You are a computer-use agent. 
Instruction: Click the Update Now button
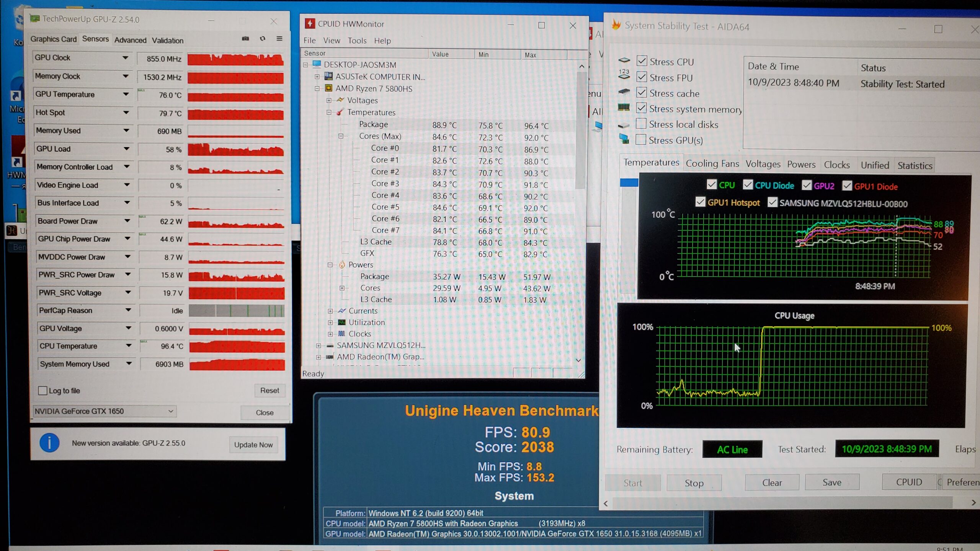[253, 445]
